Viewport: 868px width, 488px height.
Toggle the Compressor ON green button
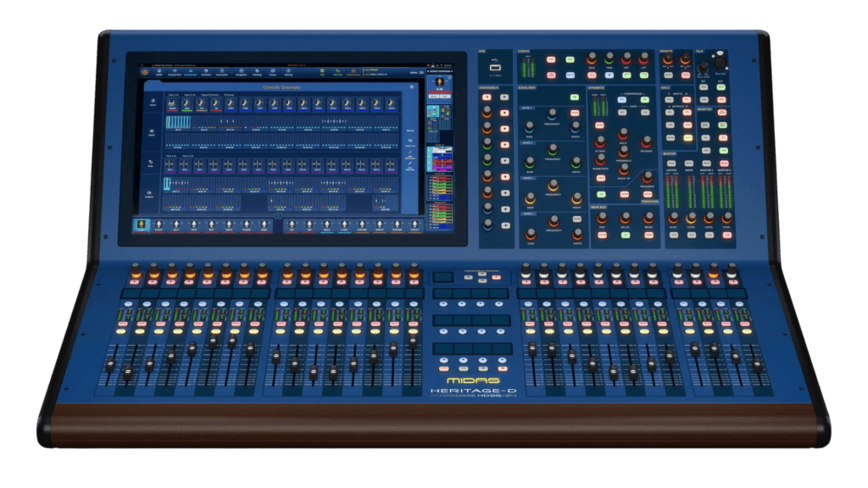(x=644, y=100)
